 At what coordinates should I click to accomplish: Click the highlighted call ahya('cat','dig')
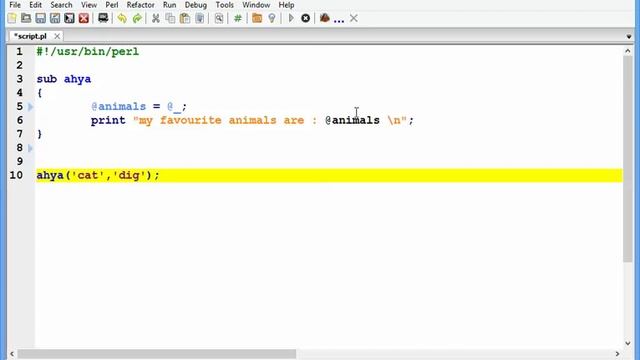[x=98, y=176]
